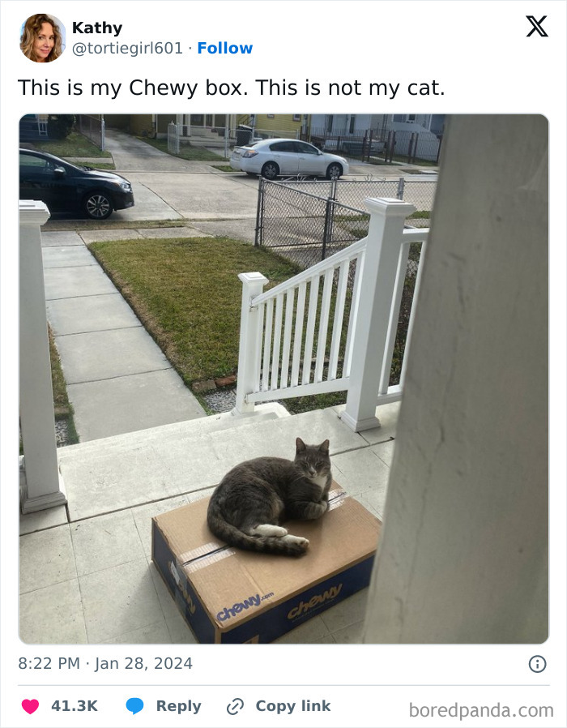Click the boredpanda.com watermark
The width and height of the screenshot is (567, 728).
point(481,710)
